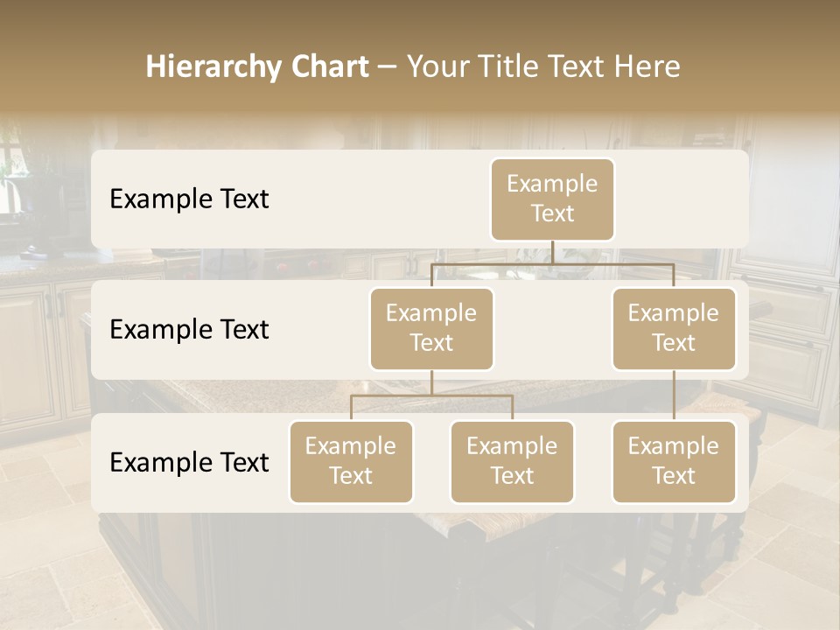Click the left box in the second hierarchy level
Image resolution: width=840 pixels, height=630 pixels.
(x=431, y=328)
